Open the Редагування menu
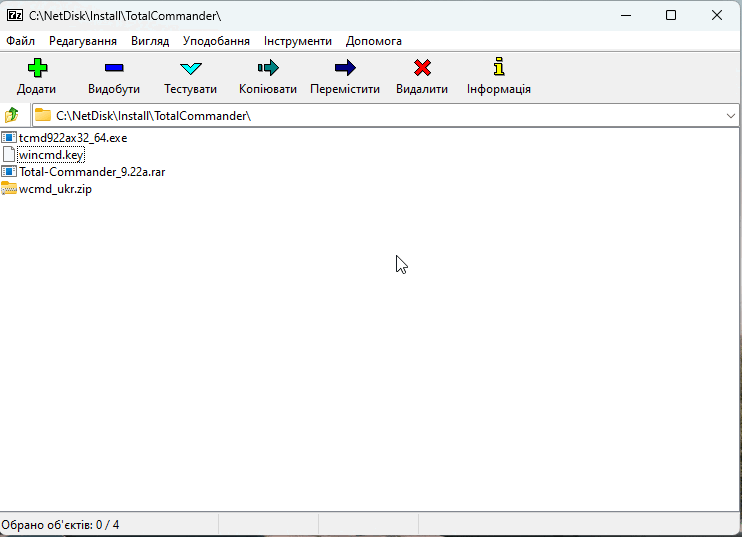The image size is (742, 537). pos(83,41)
